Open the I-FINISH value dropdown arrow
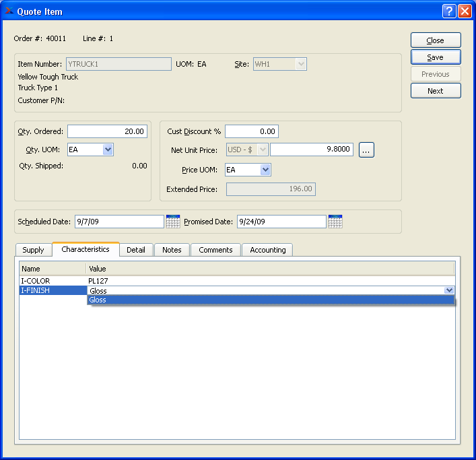 pyautogui.click(x=449, y=290)
